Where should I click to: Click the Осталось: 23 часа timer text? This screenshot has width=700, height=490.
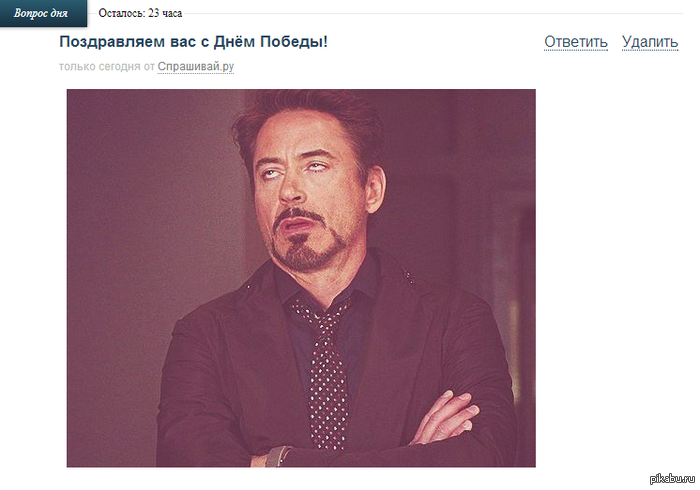pyautogui.click(x=140, y=13)
